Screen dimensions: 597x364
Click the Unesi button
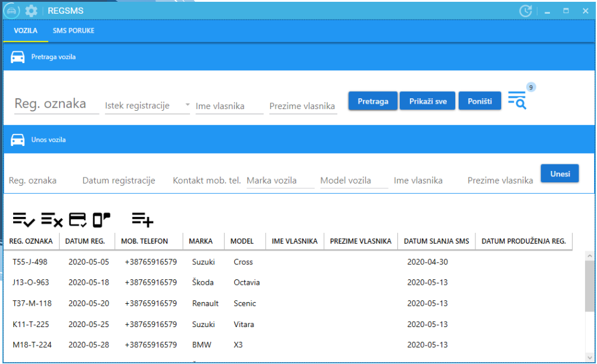559,173
